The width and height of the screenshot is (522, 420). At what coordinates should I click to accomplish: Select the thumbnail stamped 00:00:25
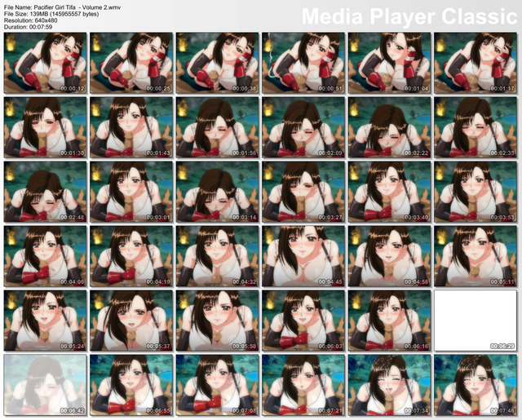[131, 63]
